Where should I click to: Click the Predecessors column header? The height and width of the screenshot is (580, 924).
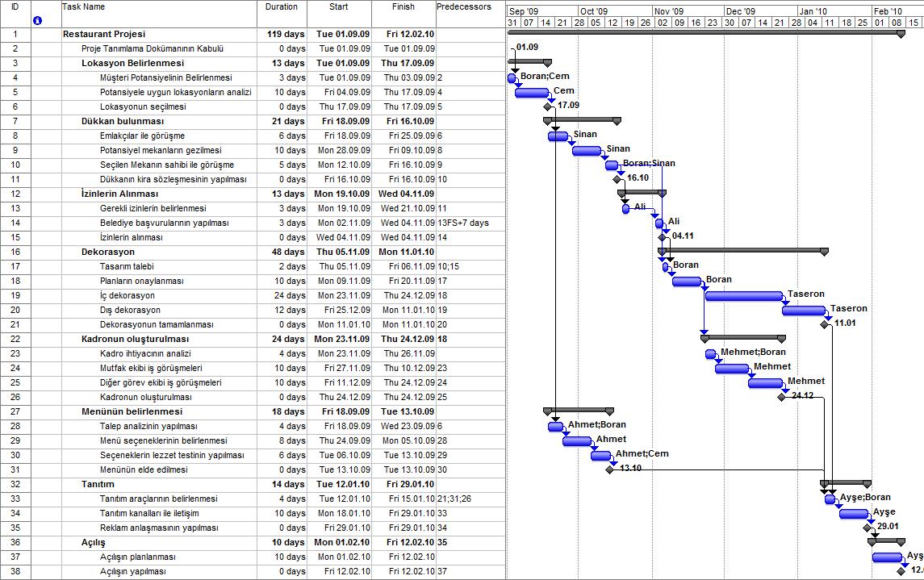tap(464, 7)
